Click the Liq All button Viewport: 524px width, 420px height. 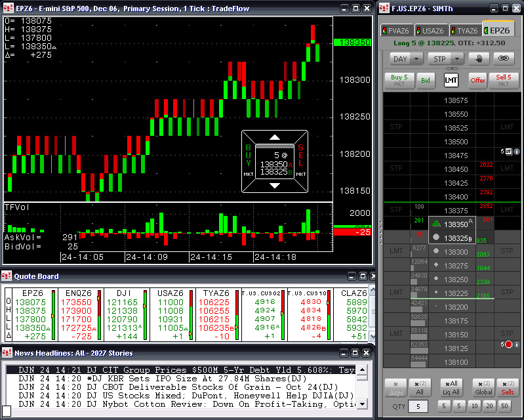pos(451,388)
